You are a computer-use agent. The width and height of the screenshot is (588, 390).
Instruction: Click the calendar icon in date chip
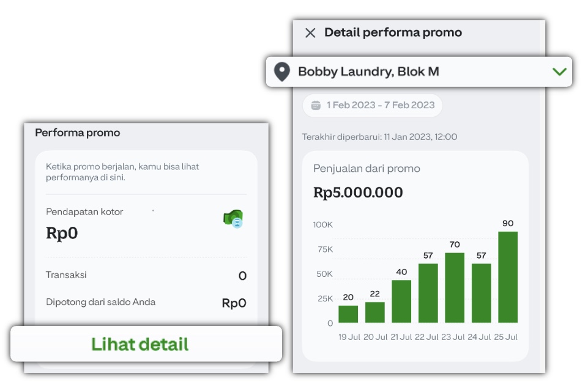point(316,105)
